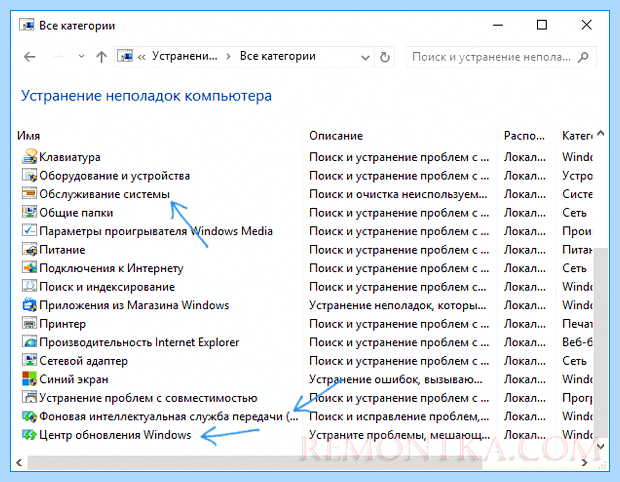Click the Подключения к Интернету icon

(x=30, y=268)
